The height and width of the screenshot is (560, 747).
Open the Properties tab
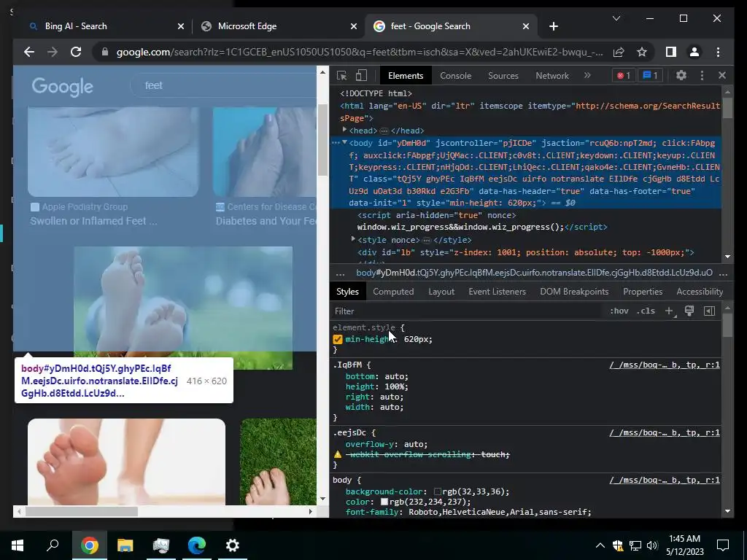[643, 292]
